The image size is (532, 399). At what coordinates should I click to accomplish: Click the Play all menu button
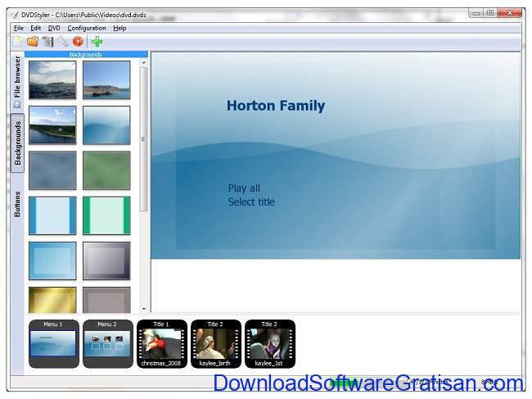[x=244, y=188]
